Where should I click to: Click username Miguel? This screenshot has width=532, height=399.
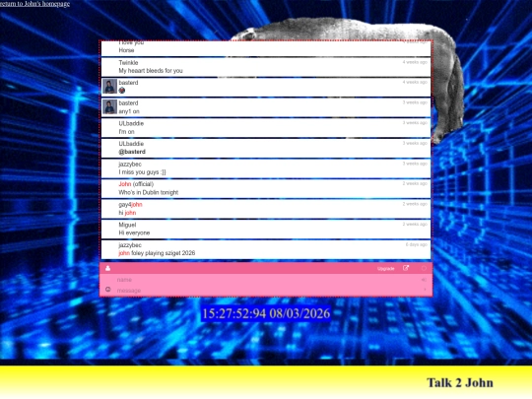click(127, 225)
